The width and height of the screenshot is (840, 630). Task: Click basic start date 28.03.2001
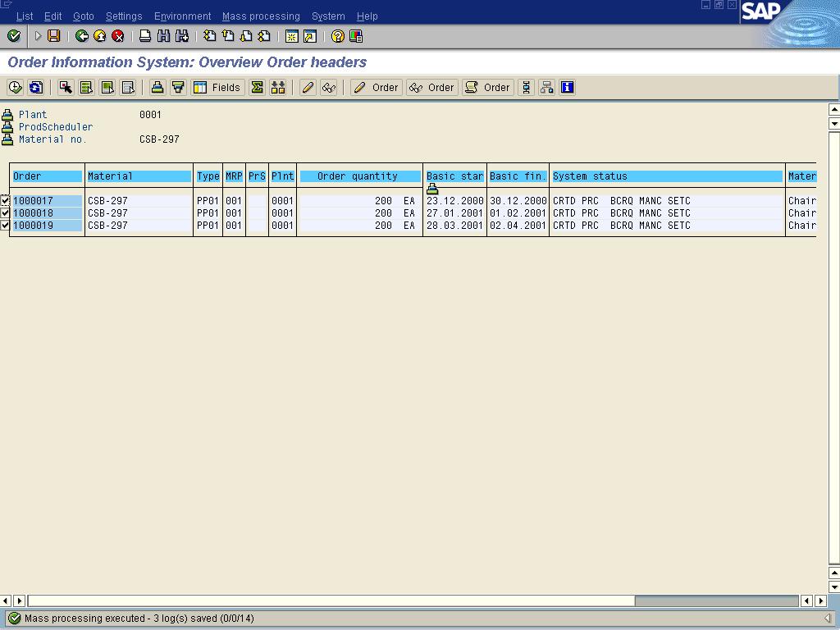(x=454, y=226)
